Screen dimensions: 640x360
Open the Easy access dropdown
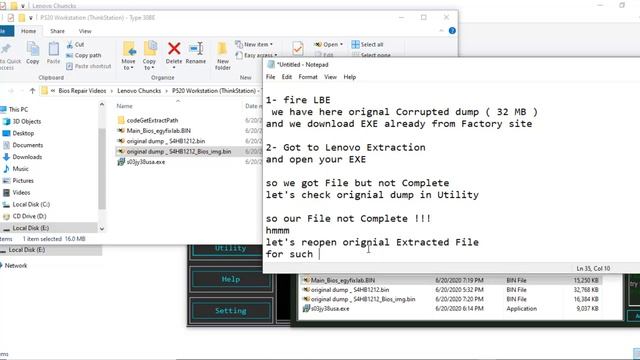[x=256, y=55]
